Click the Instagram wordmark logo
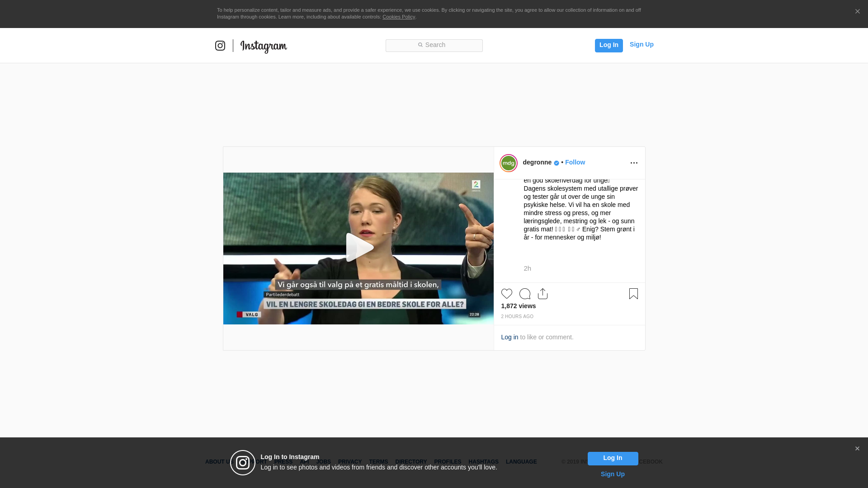This screenshot has height=488, width=868. click(x=264, y=46)
